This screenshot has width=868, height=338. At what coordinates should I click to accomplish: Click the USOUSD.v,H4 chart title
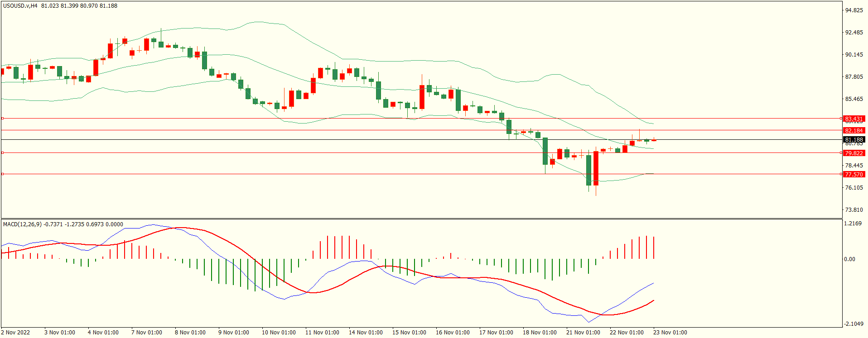(20, 6)
